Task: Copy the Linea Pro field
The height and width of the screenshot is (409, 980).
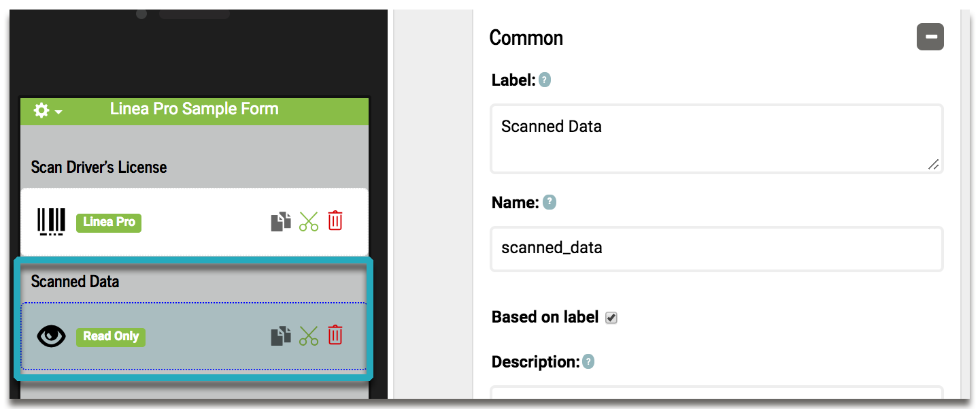Action: (x=281, y=222)
